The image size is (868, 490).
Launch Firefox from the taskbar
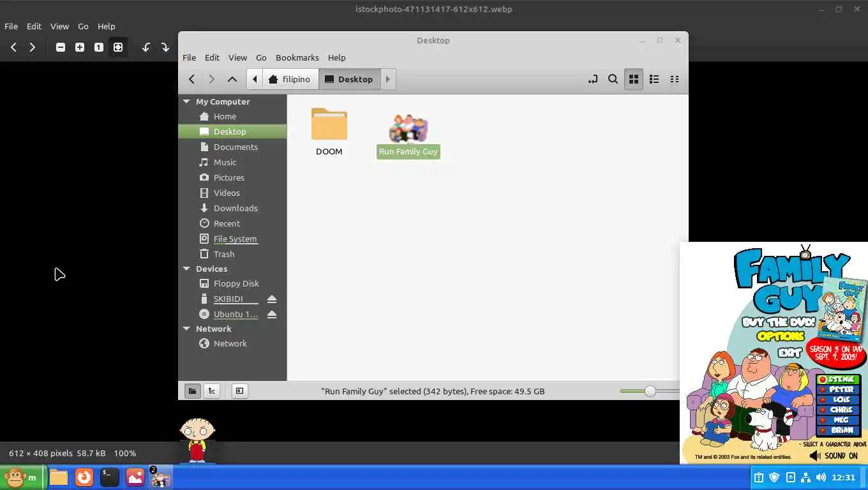coord(84,477)
